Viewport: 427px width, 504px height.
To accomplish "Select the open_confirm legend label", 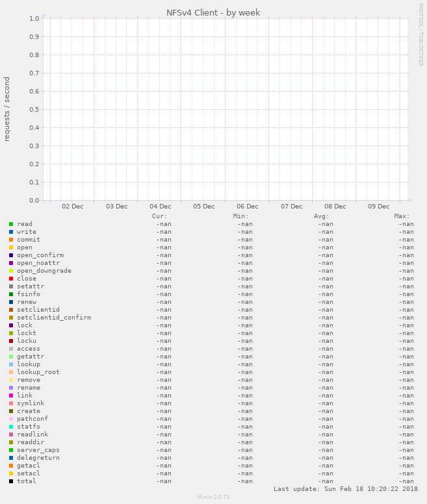I will click(x=40, y=255).
